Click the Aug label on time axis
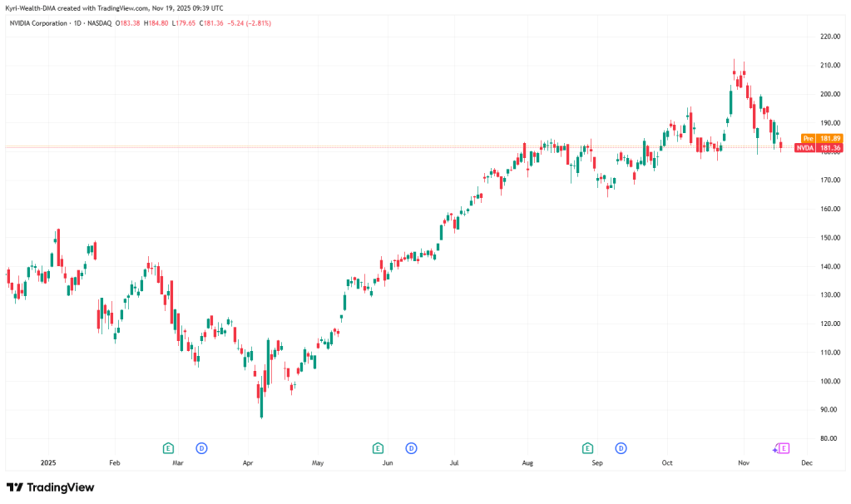The width and height of the screenshot is (851, 504). pos(527,462)
